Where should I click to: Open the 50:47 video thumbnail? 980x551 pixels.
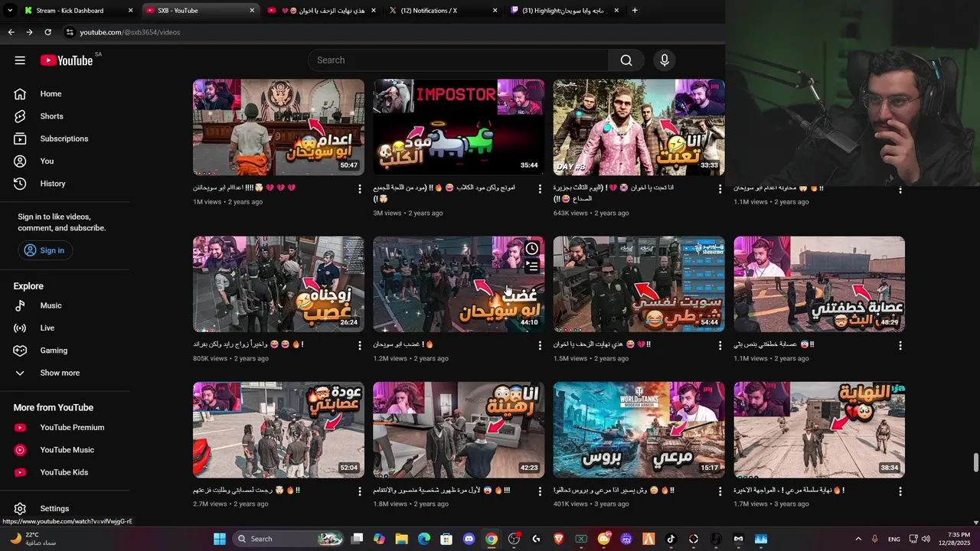tap(279, 127)
